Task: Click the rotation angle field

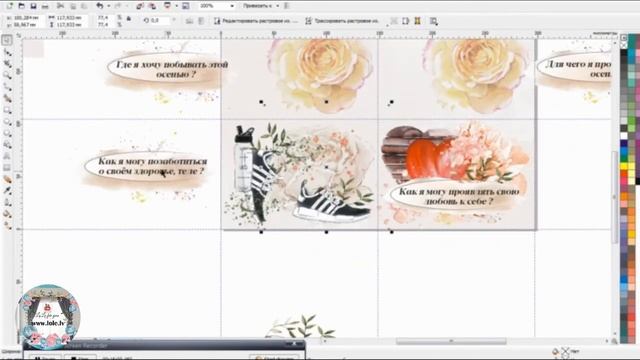Action: pos(159,20)
